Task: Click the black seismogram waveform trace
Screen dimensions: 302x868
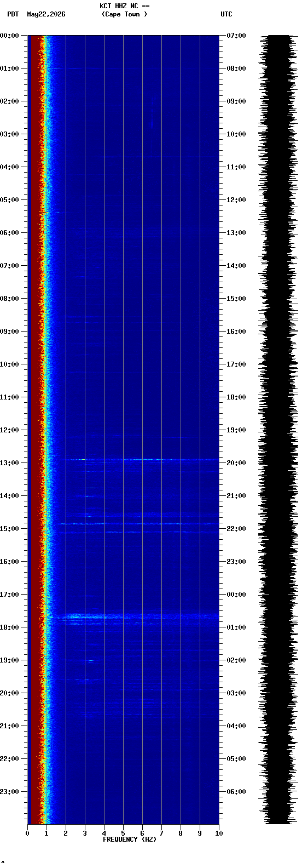Action: click(279, 430)
